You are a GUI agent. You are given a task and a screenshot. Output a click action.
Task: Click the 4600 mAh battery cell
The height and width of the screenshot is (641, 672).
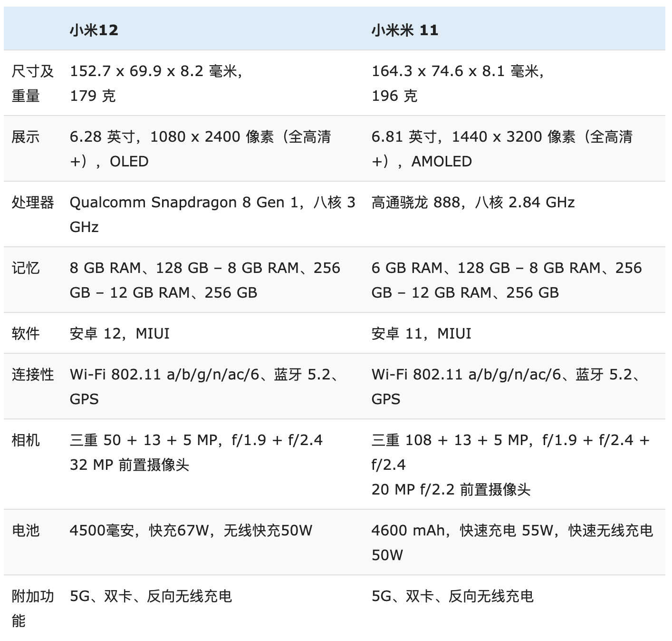coord(512,543)
